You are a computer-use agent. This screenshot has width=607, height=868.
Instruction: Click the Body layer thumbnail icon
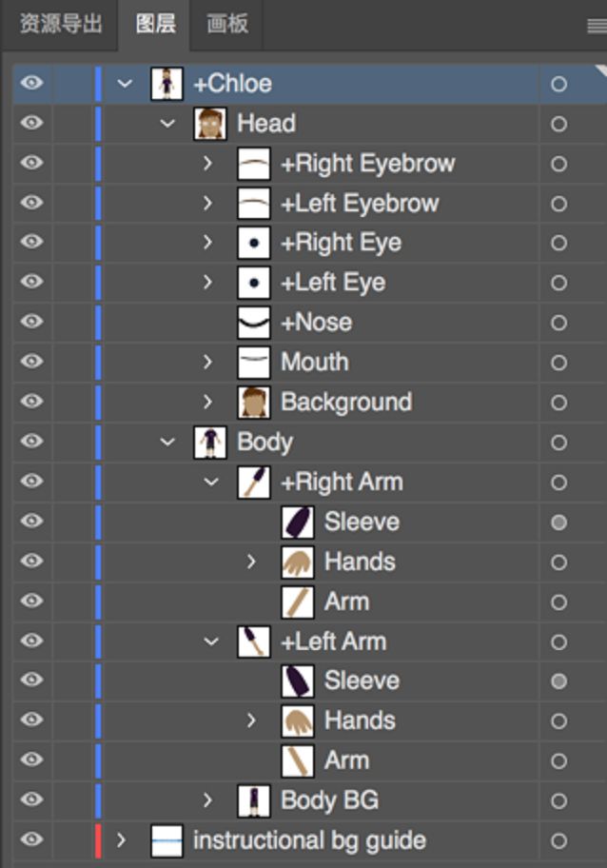(209, 443)
